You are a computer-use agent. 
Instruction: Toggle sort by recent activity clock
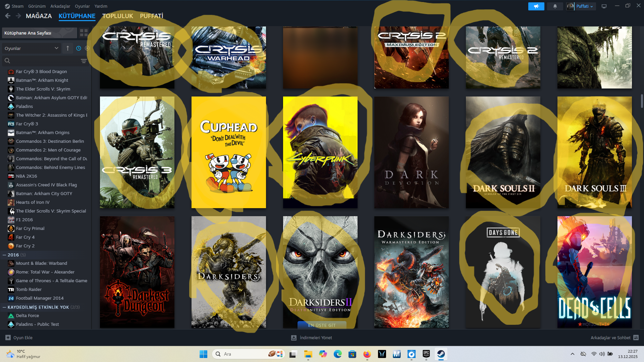tap(78, 48)
